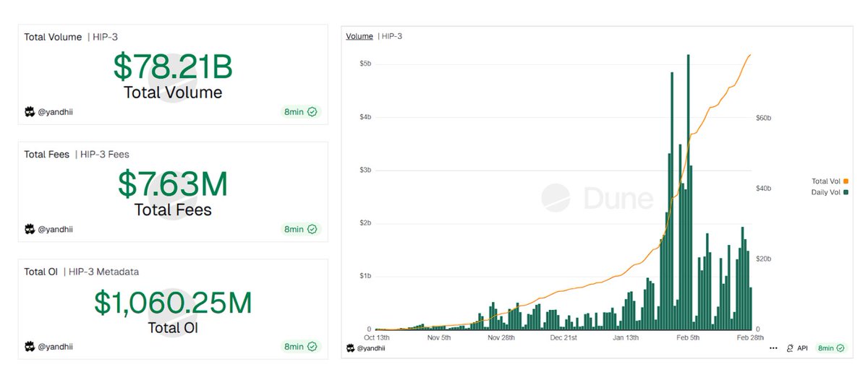The height and width of the screenshot is (380, 868).
Task: Click the API plug icon
Action: point(791,348)
